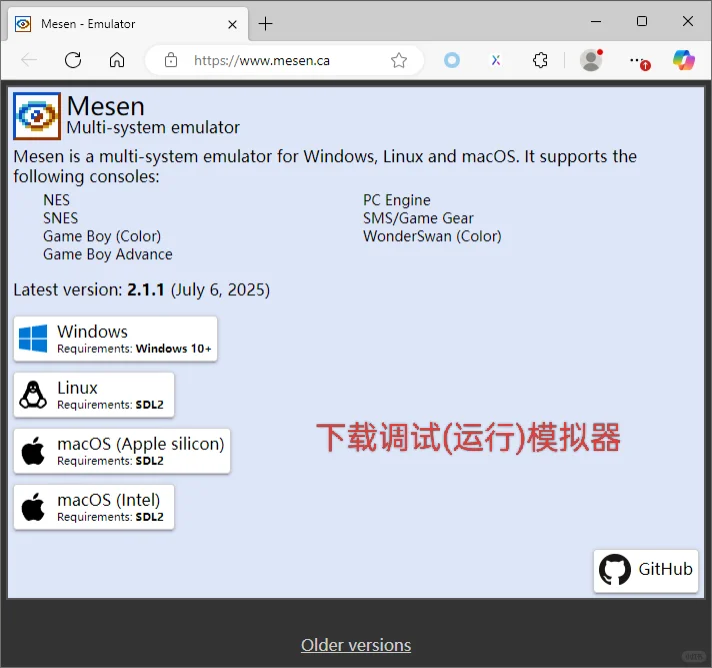The image size is (712, 668).
Task: Open the Copilot sidebar icon
Action: pyautogui.click(x=684, y=60)
